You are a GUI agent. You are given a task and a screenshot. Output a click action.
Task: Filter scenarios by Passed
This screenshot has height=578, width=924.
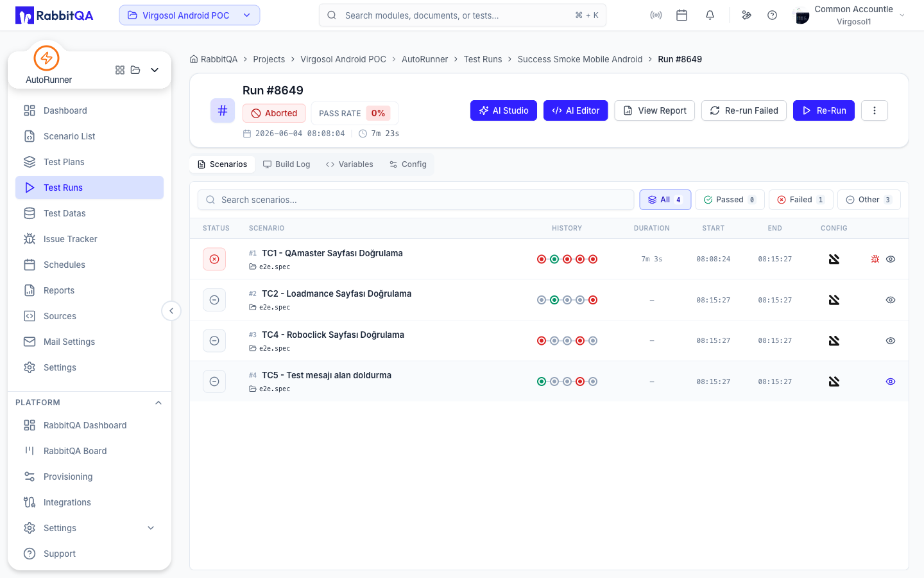pyautogui.click(x=730, y=200)
